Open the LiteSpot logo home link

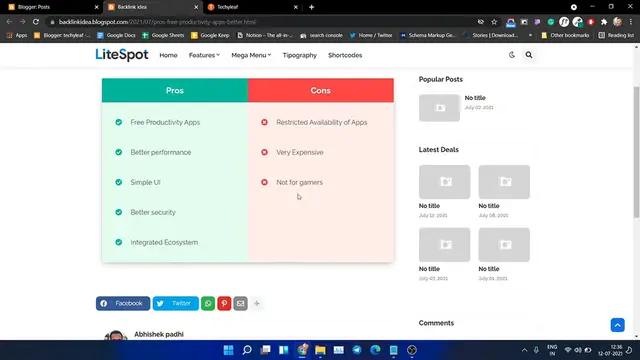[122, 55]
